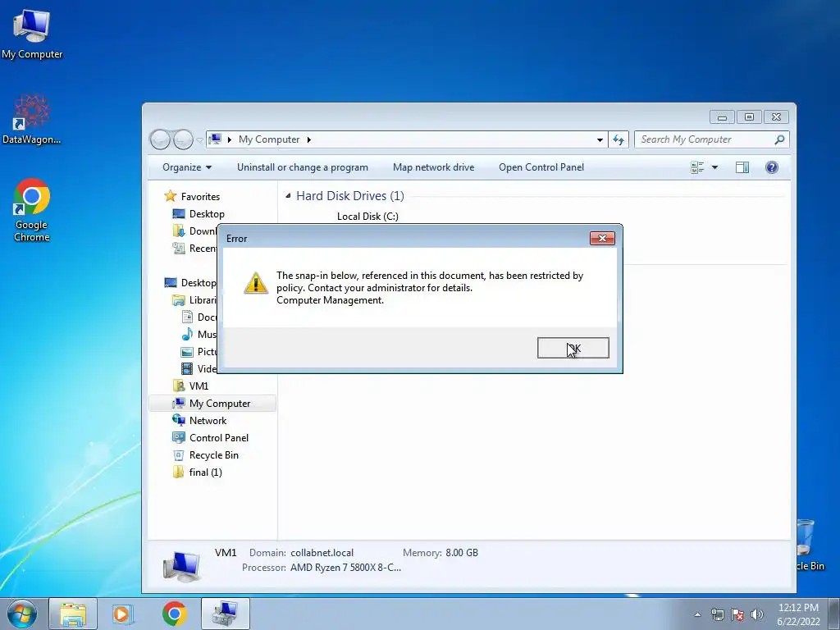
Task: Click the search magnifier icon
Action: click(x=779, y=139)
